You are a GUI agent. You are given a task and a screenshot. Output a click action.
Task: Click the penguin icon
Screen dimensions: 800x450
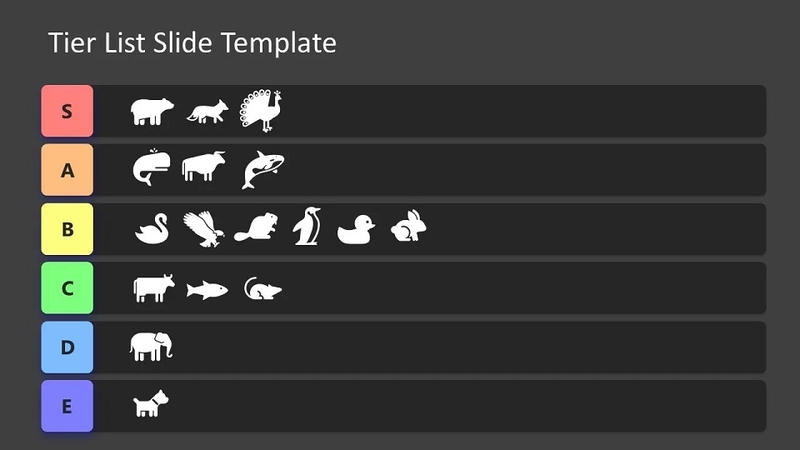(x=307, y=226)
